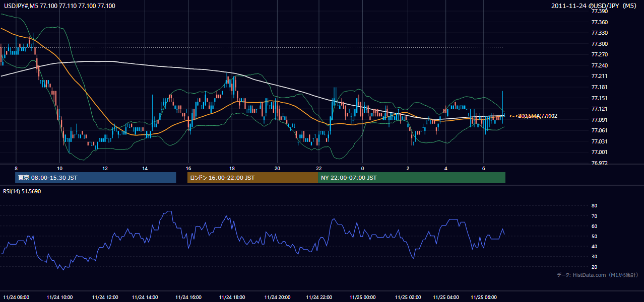Click the 200SMA / 20SMA price label
This screenshot has width=644, height=302.
tap(533, 116)
